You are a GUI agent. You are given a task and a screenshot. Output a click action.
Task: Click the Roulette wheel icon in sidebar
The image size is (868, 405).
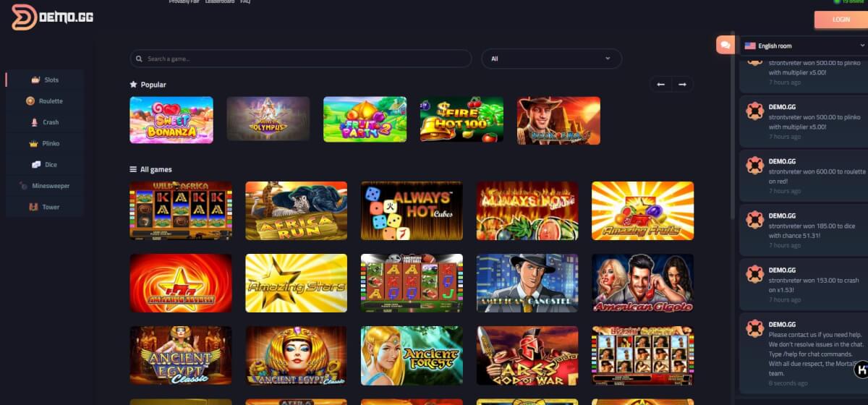30,101
